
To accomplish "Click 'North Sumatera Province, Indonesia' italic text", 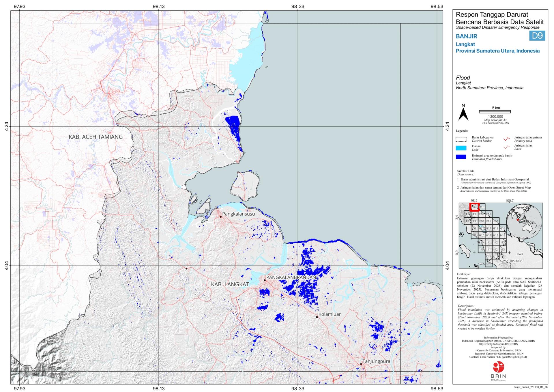I will click(x=490, y=88).
